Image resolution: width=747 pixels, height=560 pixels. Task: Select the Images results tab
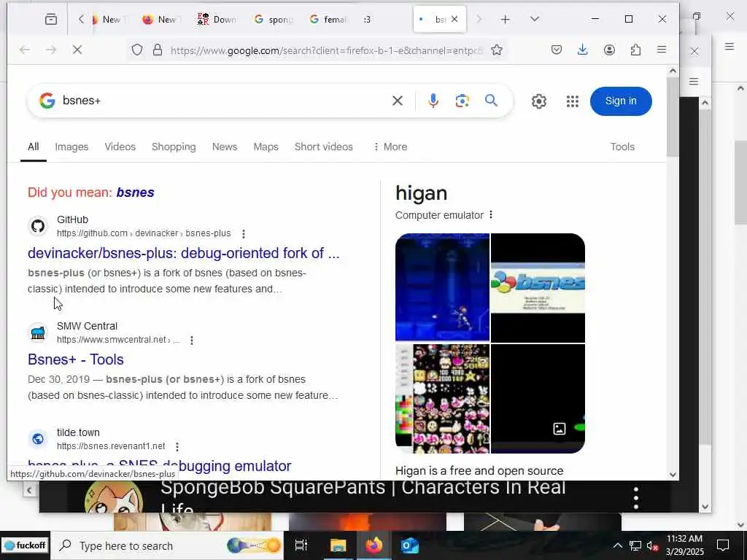click(x=71, y=147)
